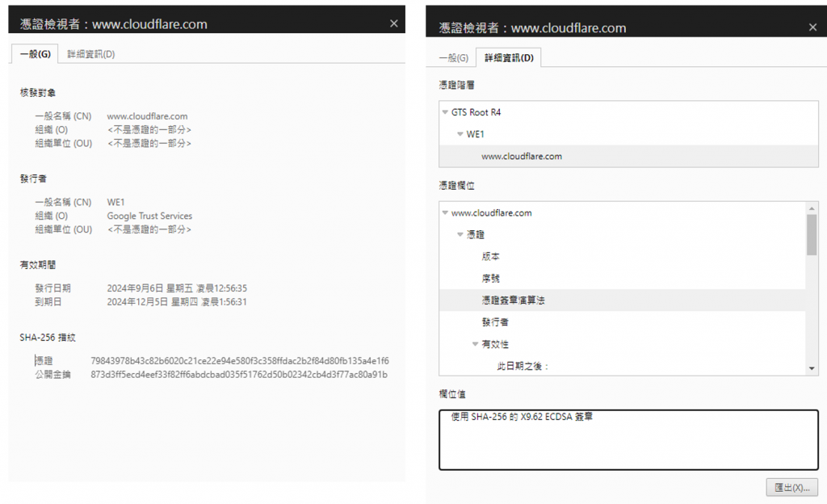
Task: Click the issuer common name WE1
Action: [115, 203]
